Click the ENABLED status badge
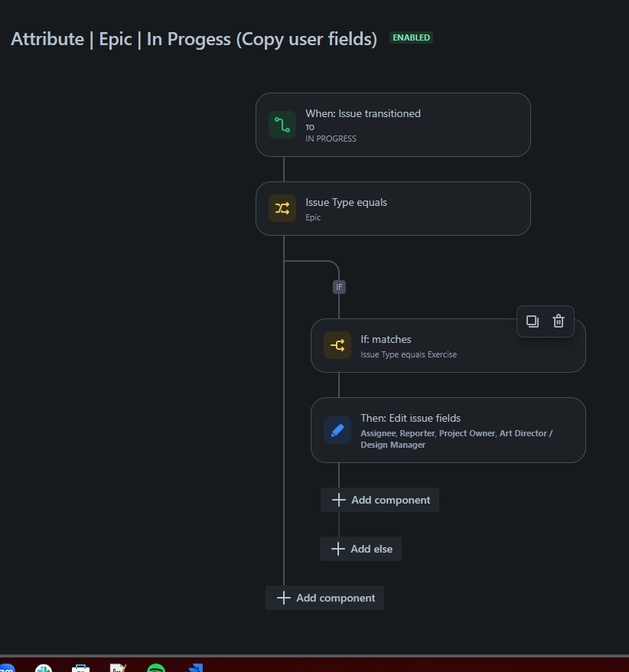The width and height of the screenshot is (629, 672). tap(412, 38)
